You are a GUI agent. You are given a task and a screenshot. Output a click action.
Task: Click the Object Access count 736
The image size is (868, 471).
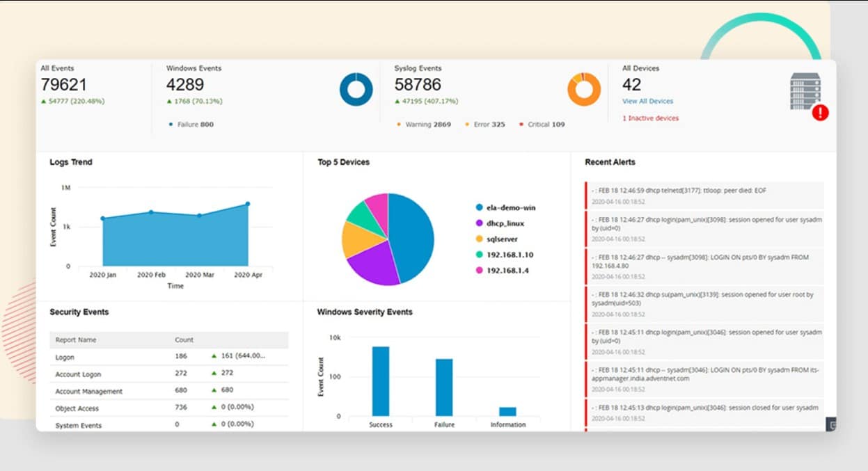click(x=181, y=407)
